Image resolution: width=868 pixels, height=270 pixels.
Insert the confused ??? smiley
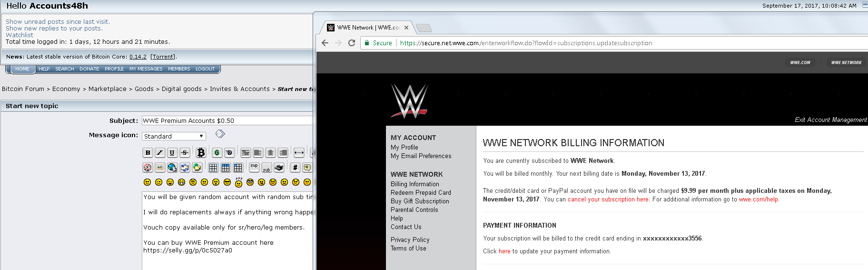(x=238, y=183)
